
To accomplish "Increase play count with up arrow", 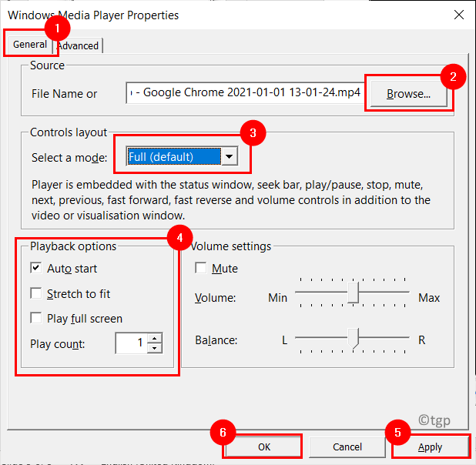I will tap(155, 338).
